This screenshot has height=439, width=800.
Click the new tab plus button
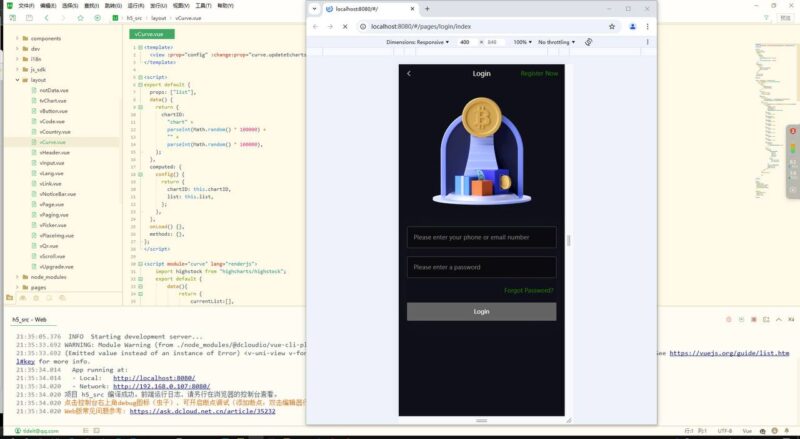pos(427,9)
